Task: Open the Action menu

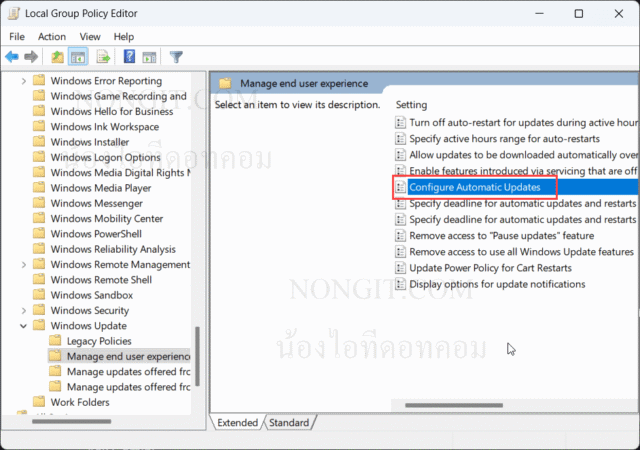Action: (52, 37)
